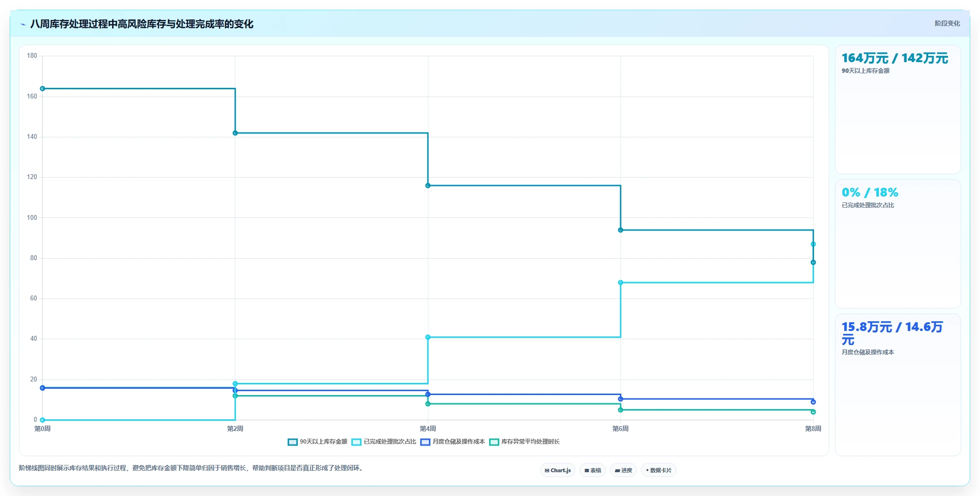Select the 库存金额 point at 第6周 (94)
980x496 pixels.
tap(621, 230)
